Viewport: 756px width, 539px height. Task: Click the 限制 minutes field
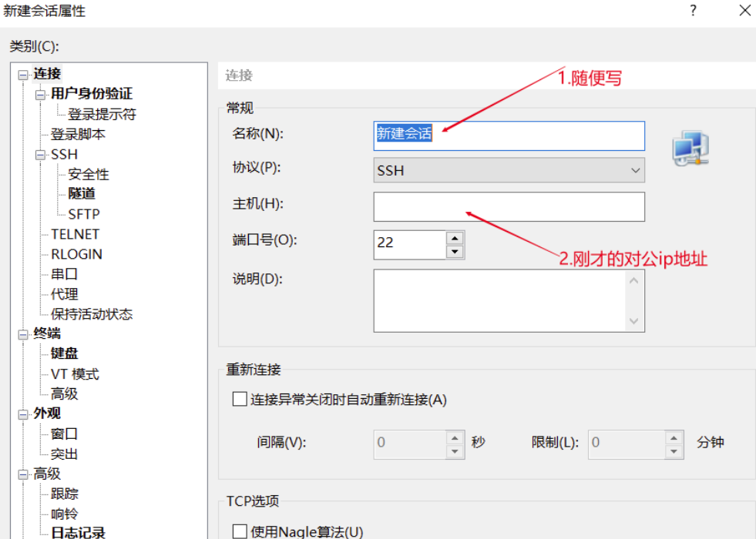coord(627,444)
